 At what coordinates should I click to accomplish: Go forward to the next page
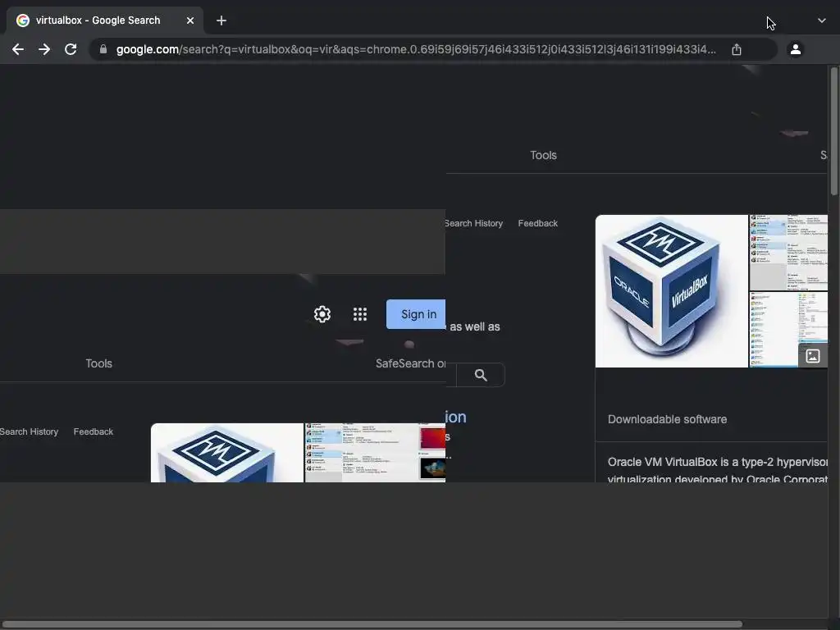point(44,49)
